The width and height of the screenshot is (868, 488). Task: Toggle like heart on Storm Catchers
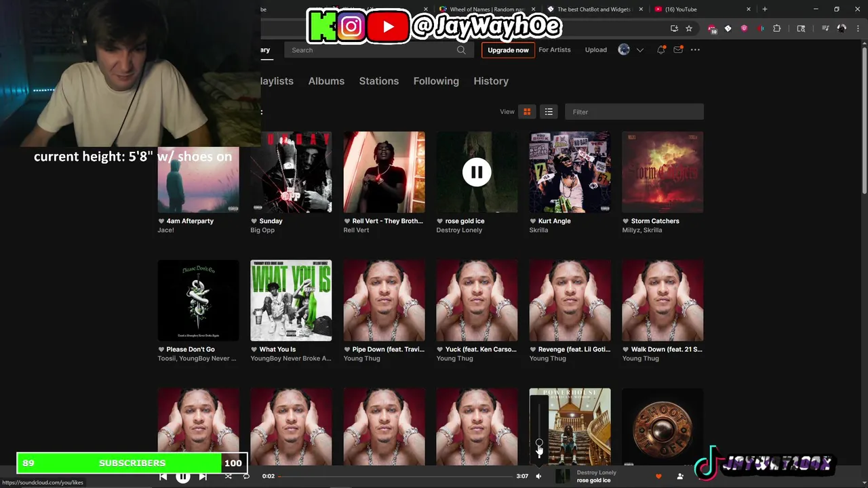click(x=626, y=221)
